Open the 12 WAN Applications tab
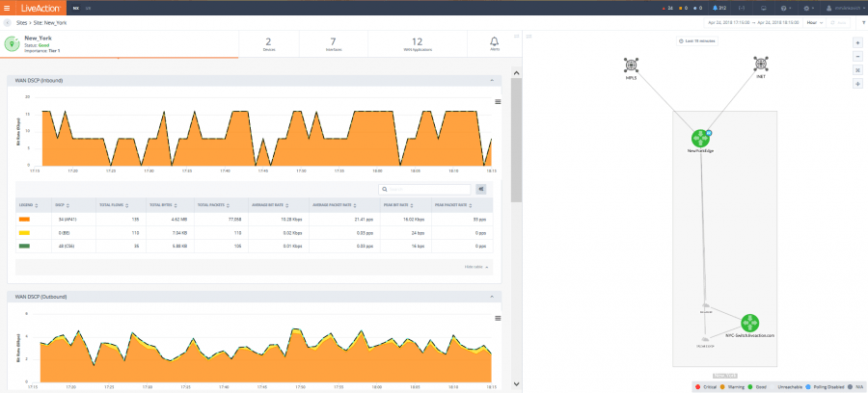The width and height of the screenshot is (868, 393). (x=417, y=43)
